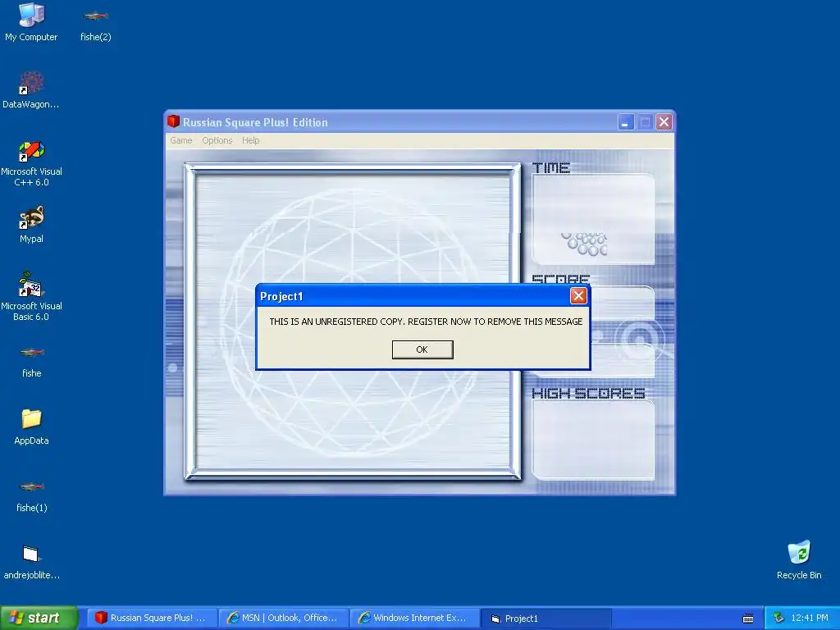Select the fishe(2) desktop icon
Viewport: 840px width, 630px height.
pos(95,25)
